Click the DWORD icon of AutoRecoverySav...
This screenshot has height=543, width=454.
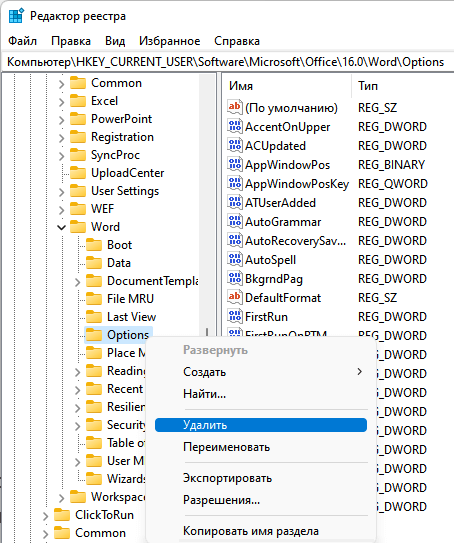coord(234,240)
